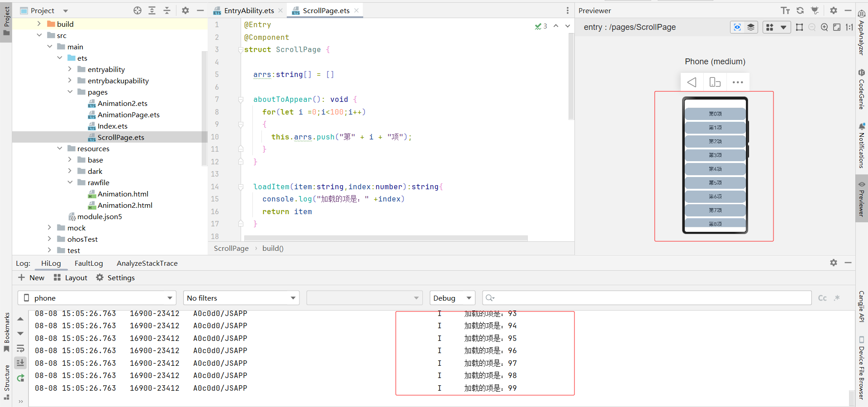Viewport: 868px width, 407px height.
Task: Close the EntryAbility.ets editor tab
Action: click(280, 10)
